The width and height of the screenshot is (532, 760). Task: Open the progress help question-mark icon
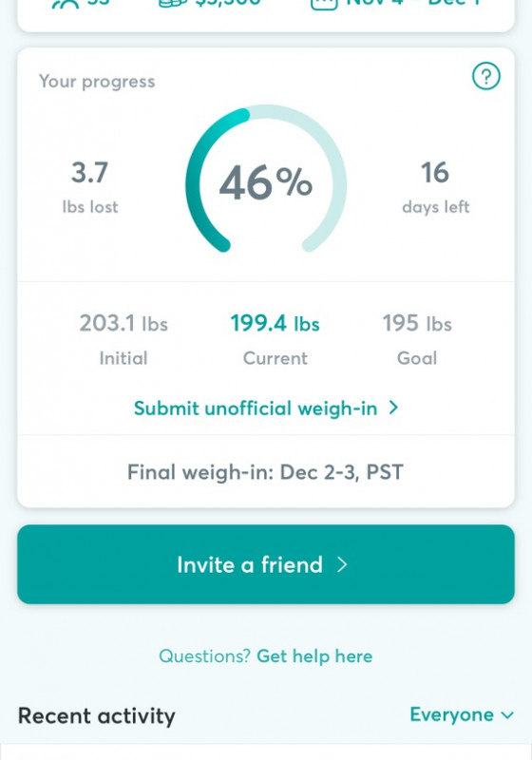(x=486, y=77)
